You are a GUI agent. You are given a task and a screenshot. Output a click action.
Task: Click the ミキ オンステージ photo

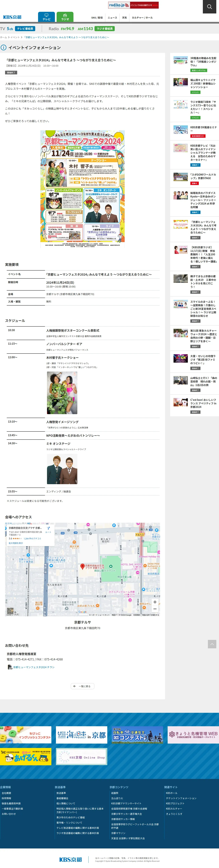point(62,469)
